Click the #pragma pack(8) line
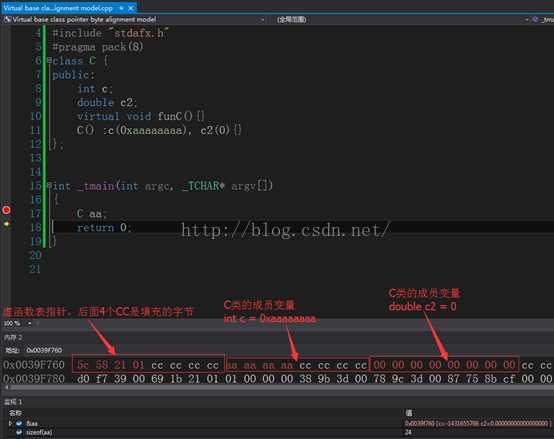 click(98, 47)
